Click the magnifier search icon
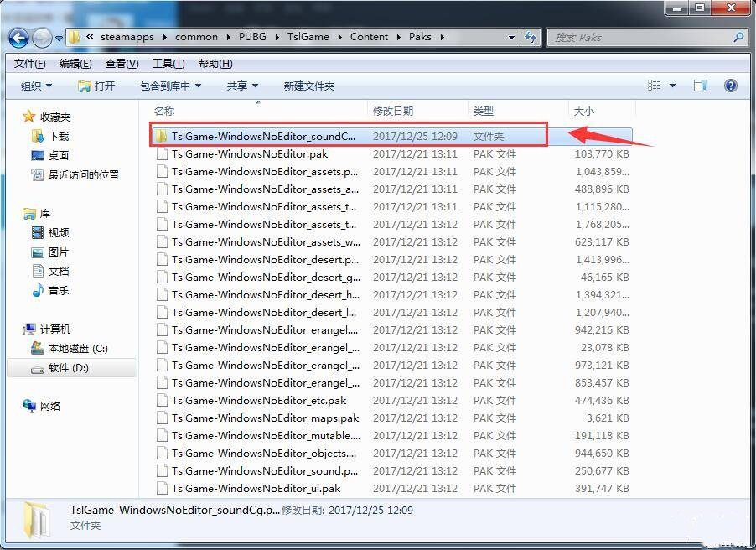Screen dimensions: 756x550 point(738,37)
